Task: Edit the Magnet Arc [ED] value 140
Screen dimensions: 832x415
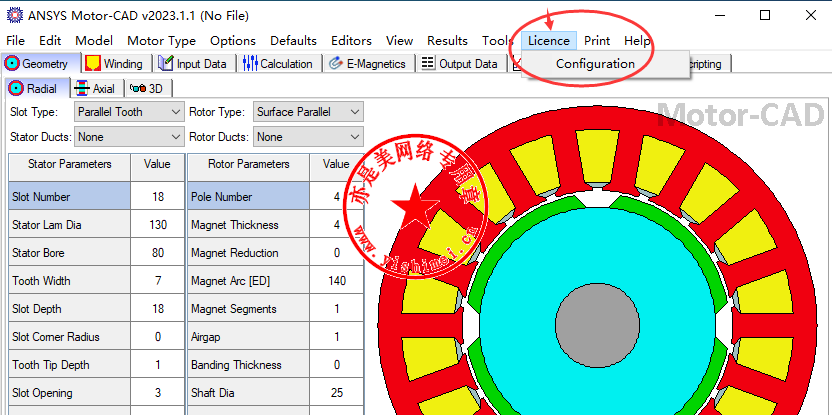Action: pyautogui.click(x=336, y=281)
